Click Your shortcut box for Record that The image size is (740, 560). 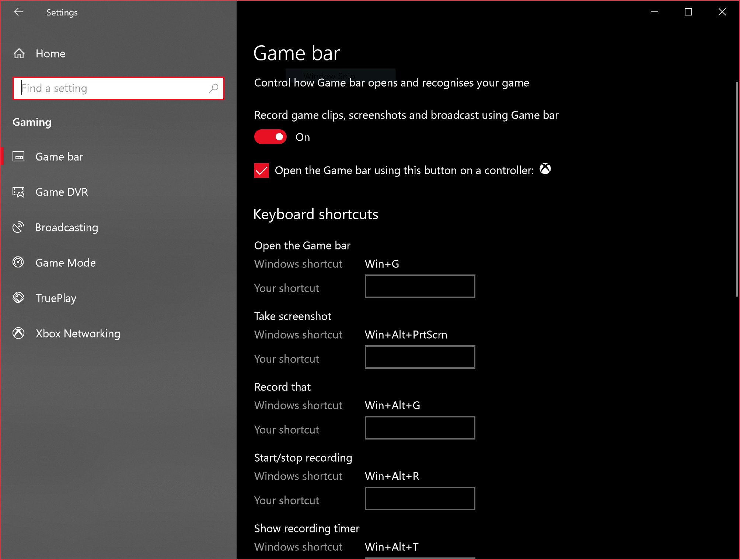(420, 428)
